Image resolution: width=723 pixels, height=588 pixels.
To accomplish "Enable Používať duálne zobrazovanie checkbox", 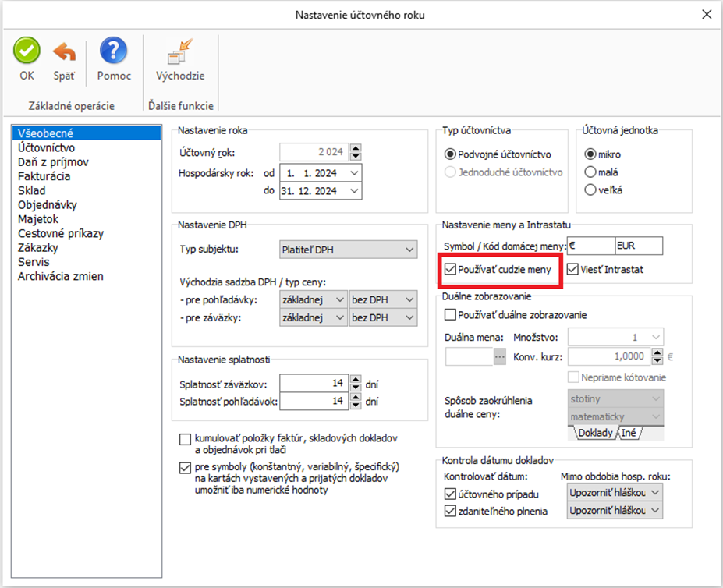I will [x=450, y=315].
